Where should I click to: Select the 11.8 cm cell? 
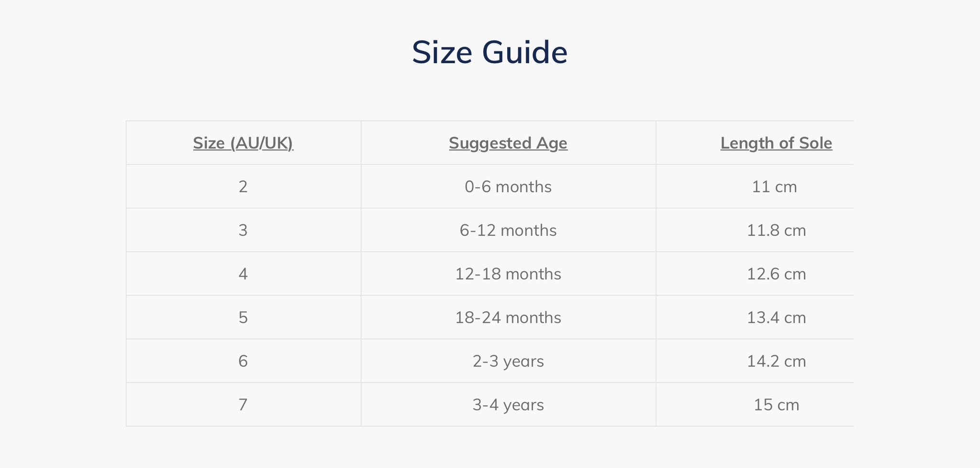tap(776, 230)
